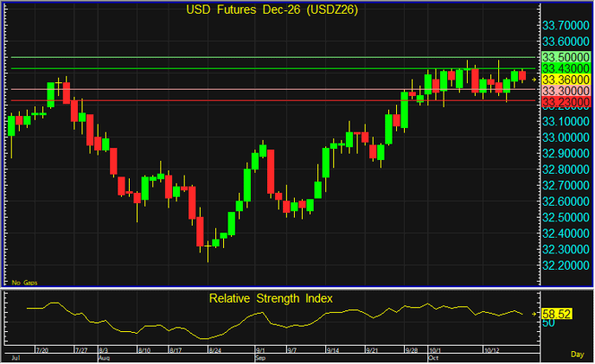The height and width of the screenshot is (364, 595).
Task: Click the 8/17 date on the time axis
Action: (176, 350)
